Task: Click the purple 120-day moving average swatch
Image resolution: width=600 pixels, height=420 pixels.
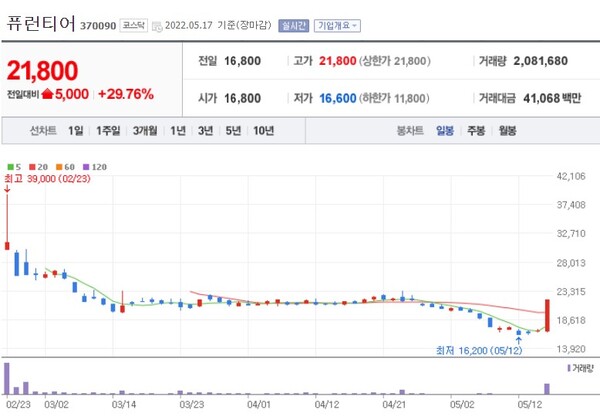Action: click(86, 167)
